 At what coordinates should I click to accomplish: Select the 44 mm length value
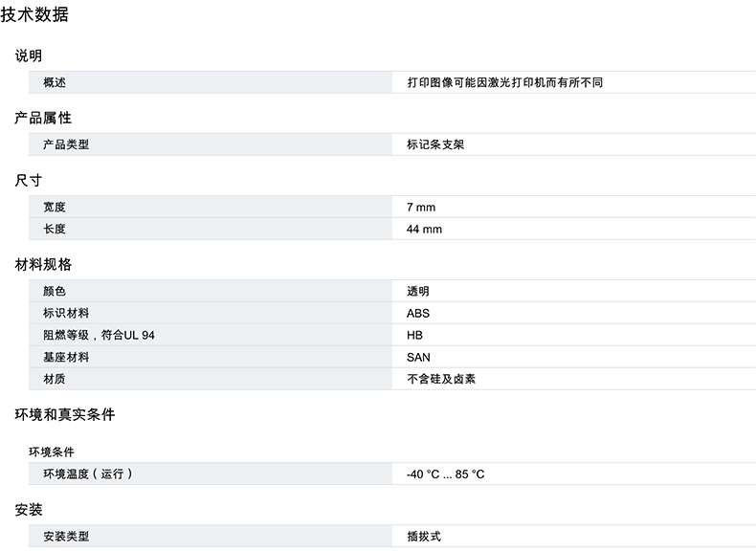pos(424,230)
